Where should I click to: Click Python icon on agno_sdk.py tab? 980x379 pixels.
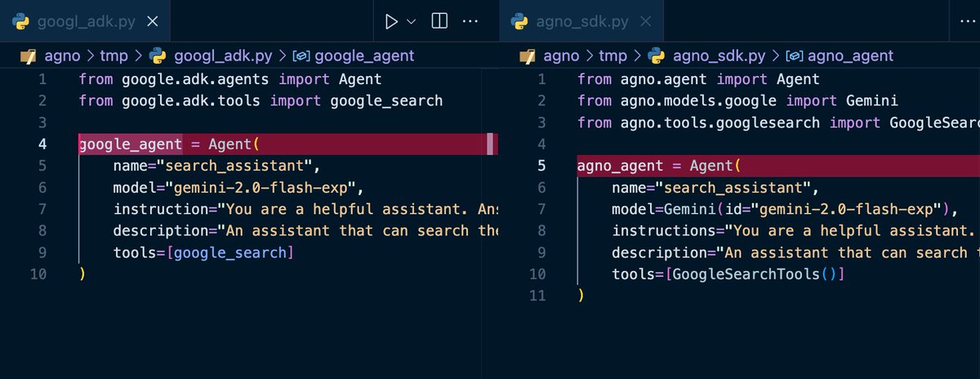tap(519, 22)
